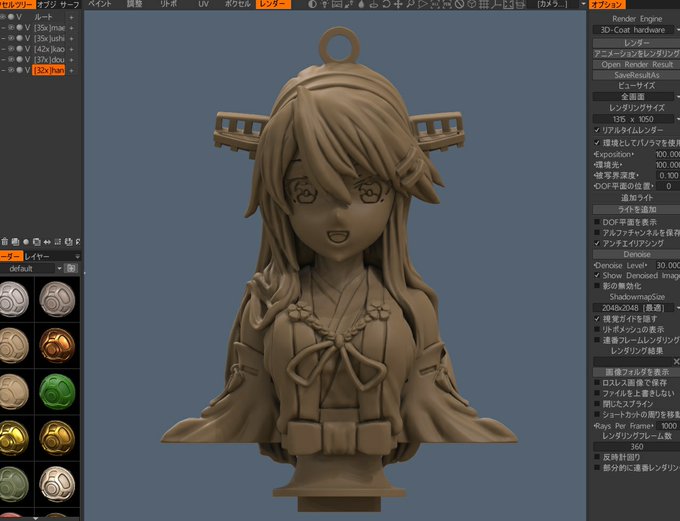Click the レンダリングフレーム数 360 field

[x=636, y=446]
